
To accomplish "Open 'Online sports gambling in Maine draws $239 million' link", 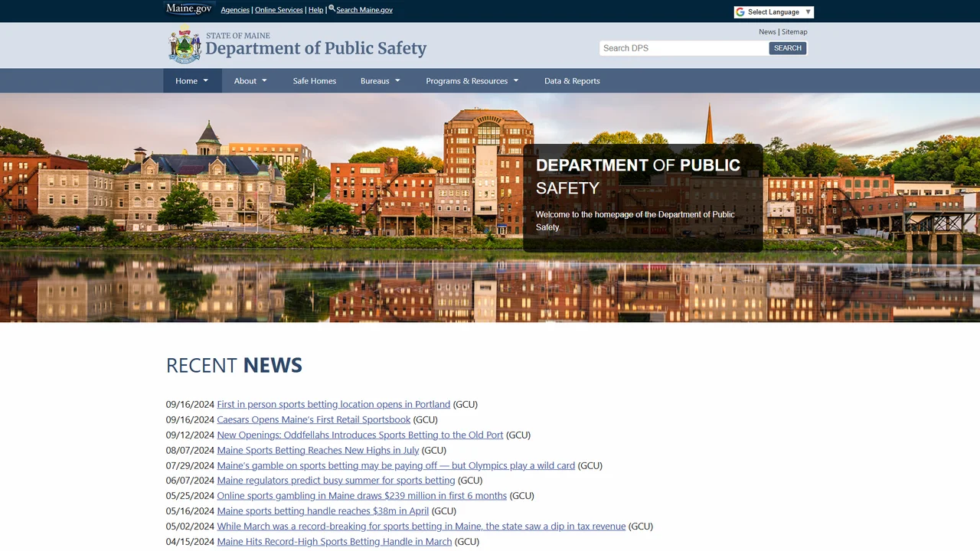I will pos(361,496).
